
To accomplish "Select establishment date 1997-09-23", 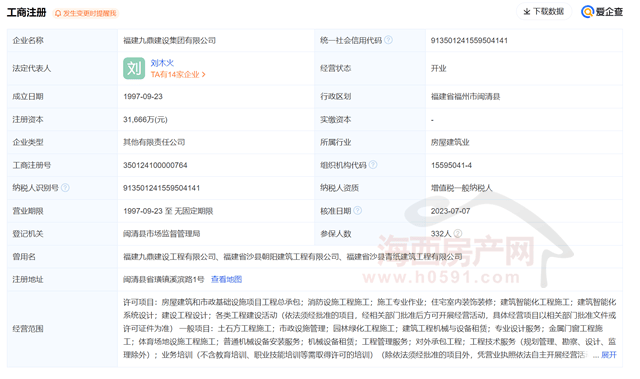I will 143,97.
